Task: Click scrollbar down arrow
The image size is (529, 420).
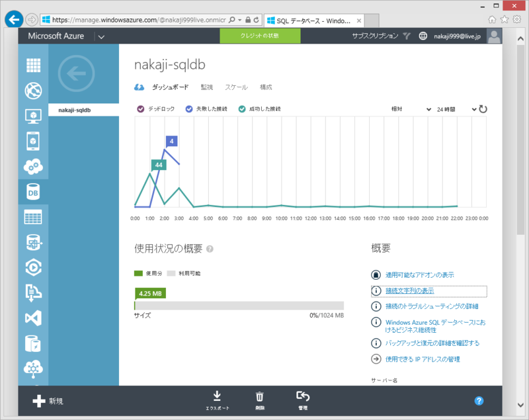Action: [x=520, y=405]
